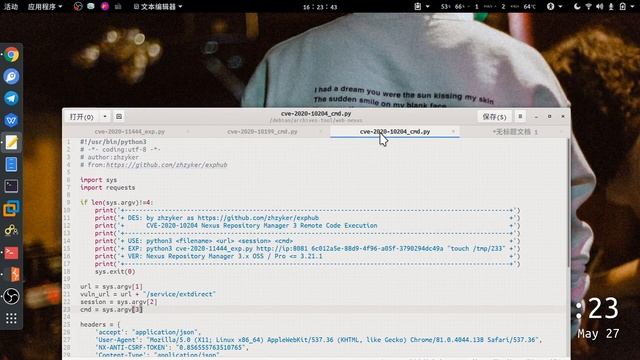The image size is (640, 360).
Task: Click the 'url = sys.argv[1]' line
Action: pyautogui.click(x=111, y=287)
